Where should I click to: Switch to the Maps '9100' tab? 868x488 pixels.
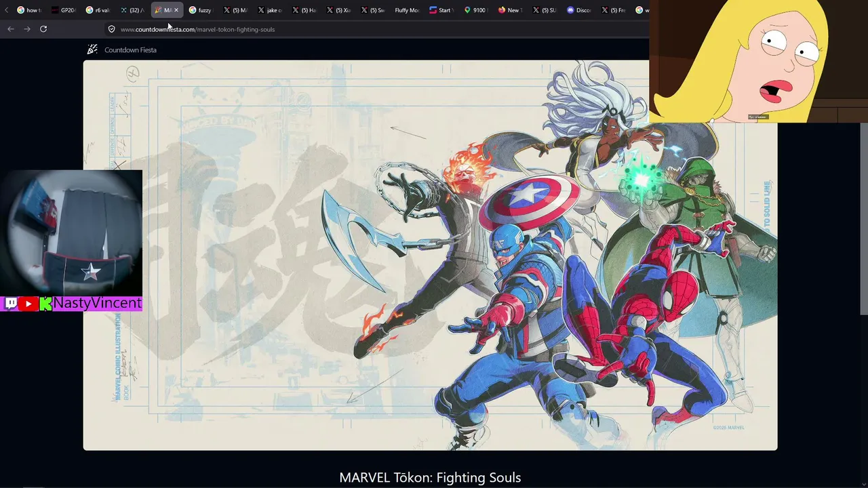coord(476,10)
